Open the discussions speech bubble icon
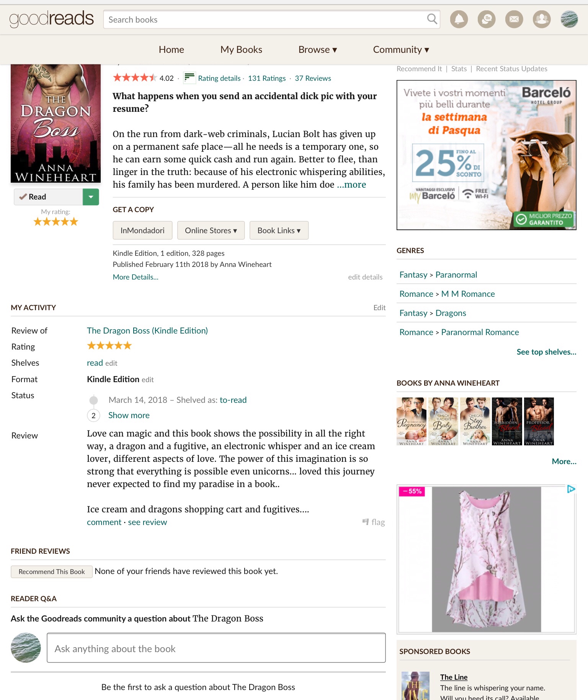Image resolution: width=588 pixels, height=700 pixels. coord(487,19)
